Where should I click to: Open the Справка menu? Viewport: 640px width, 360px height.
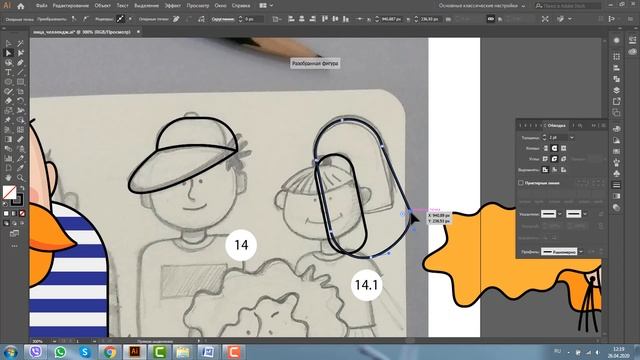tap(241, 6)
